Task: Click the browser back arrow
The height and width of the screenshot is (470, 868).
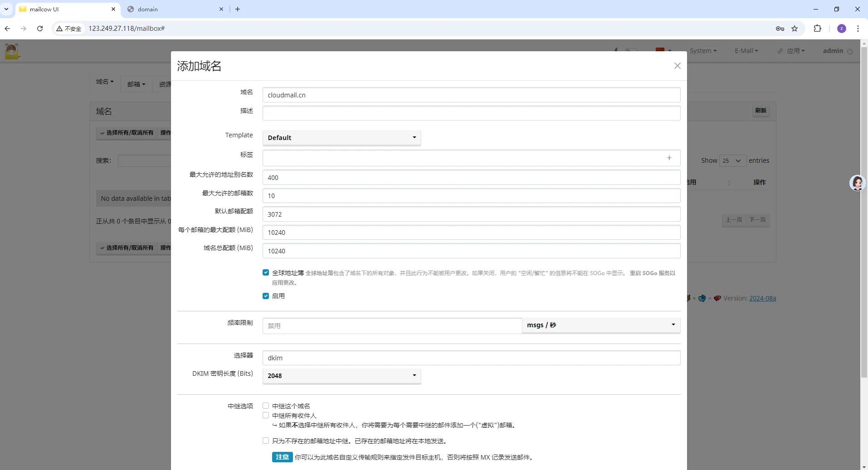Action: click(7, 29)
